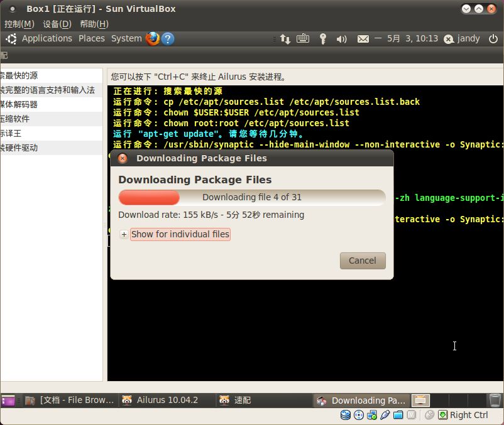Click VirtualBox hard disk activity icon

pyautogui.click(x=346, y=415)
